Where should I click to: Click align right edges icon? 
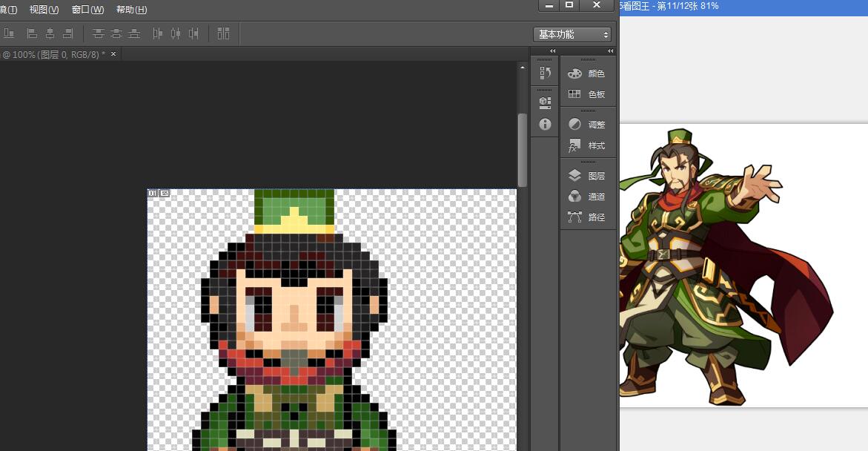67,34
